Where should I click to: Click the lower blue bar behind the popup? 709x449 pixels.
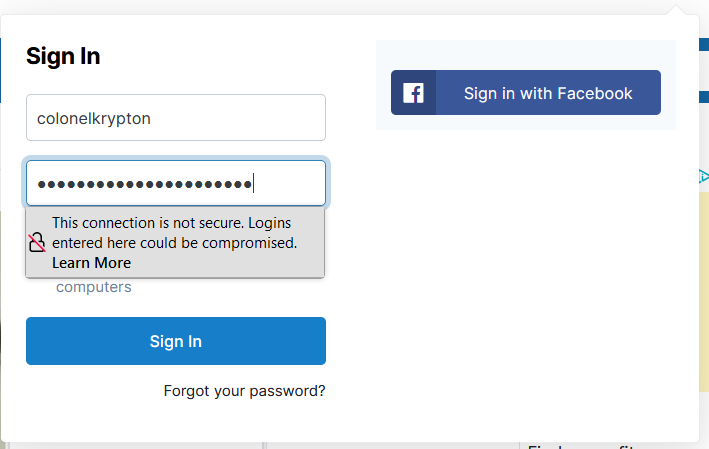tap(704, 97)
